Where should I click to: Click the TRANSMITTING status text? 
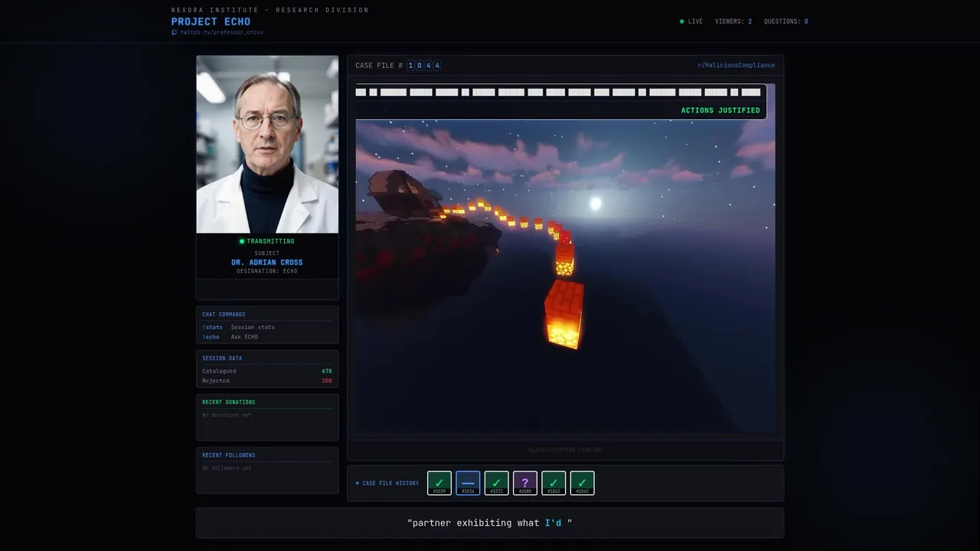(x=270, y=241)
